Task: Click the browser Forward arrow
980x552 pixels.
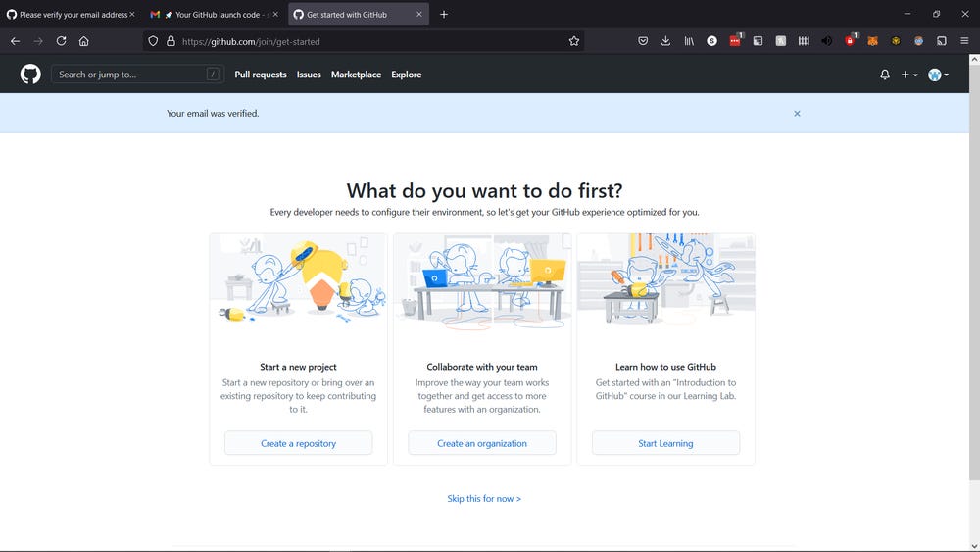Action: coord(38,41)
